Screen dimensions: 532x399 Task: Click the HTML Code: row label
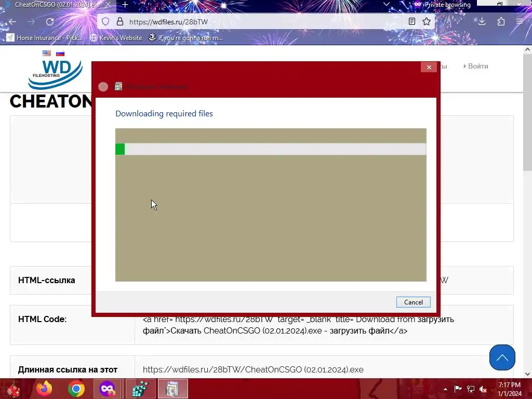[42, 320]
